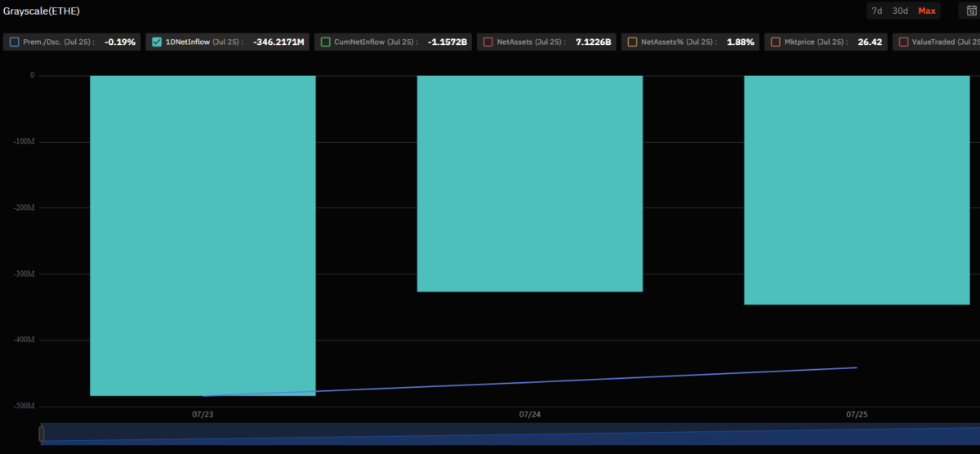Click the blue trend line on chart
The height and width of the screenshot is (454, 980).
point(530,381)
